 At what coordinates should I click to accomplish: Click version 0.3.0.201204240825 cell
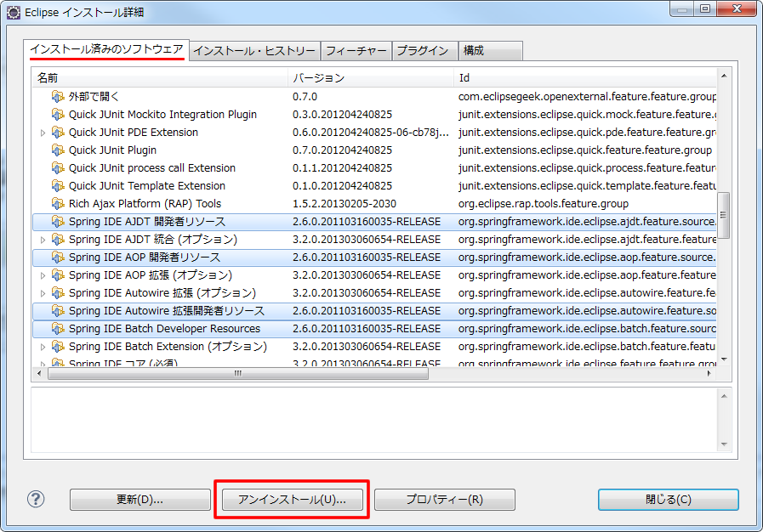point(342,114)
